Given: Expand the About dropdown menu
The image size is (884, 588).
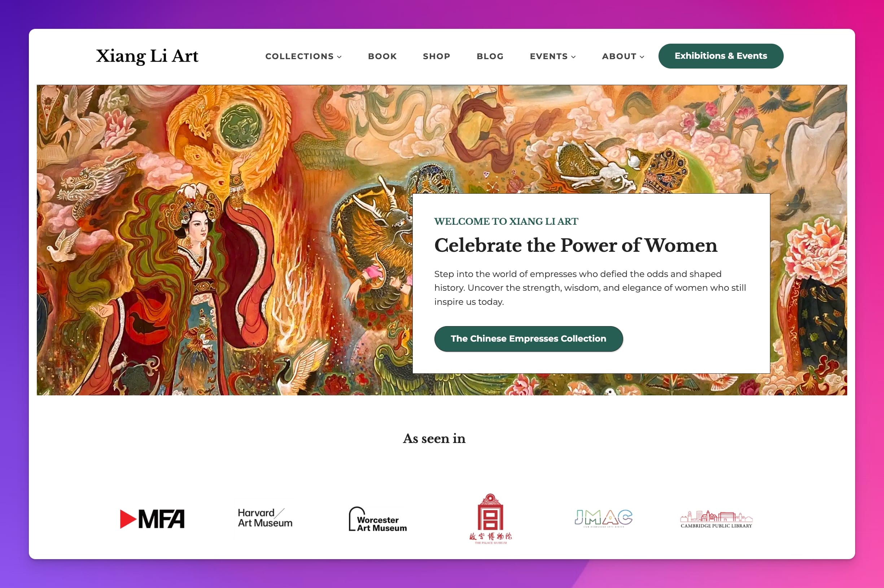Looking at the screenshot, I should [x=623, y=56].
